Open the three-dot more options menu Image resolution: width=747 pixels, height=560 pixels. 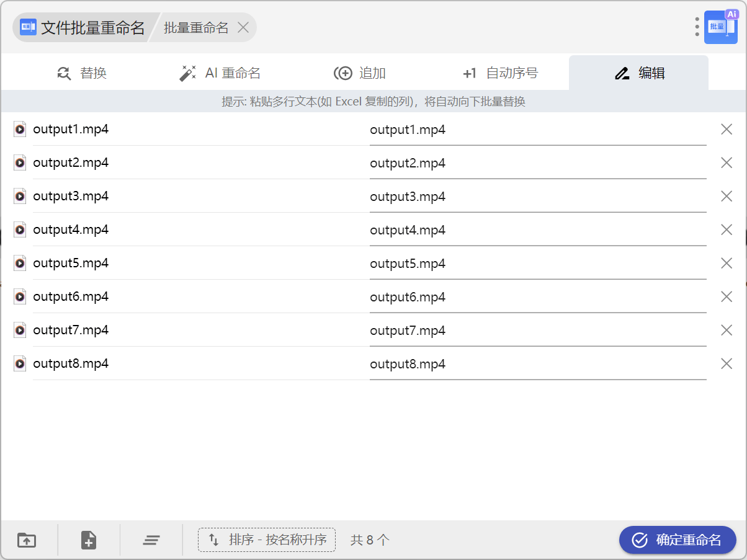[x=697, y=27]
